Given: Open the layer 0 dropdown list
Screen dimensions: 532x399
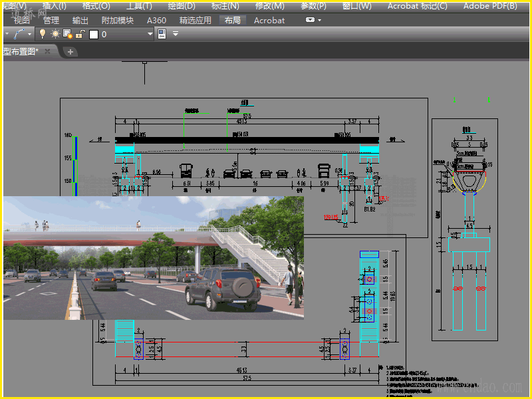Looking at the screenshot, I should (x=150, y=34).
